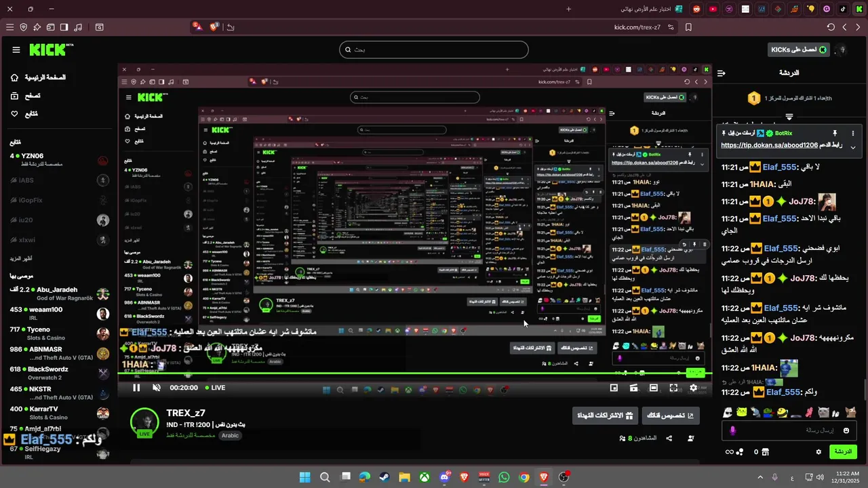Screen dimensions: 868x488
Task: Toggle microphone icon in system tray
Action: pyautogui.click(x=774, y=477)
